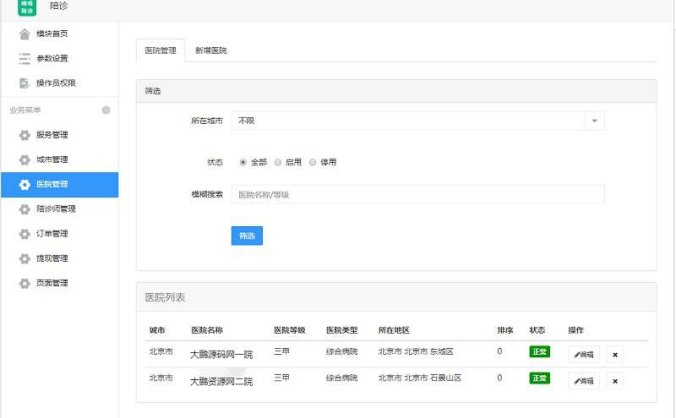Select the 全部 status radio button

243,162
